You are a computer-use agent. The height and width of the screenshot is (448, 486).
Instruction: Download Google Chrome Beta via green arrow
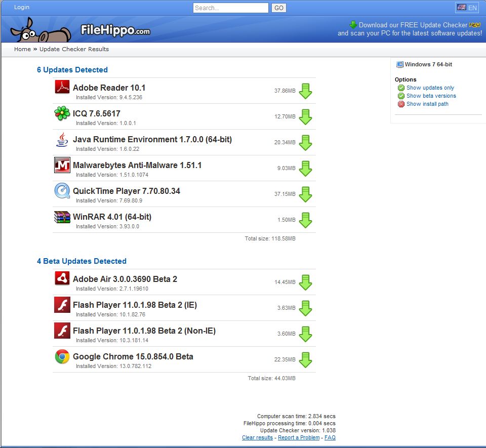click(305, 360)
